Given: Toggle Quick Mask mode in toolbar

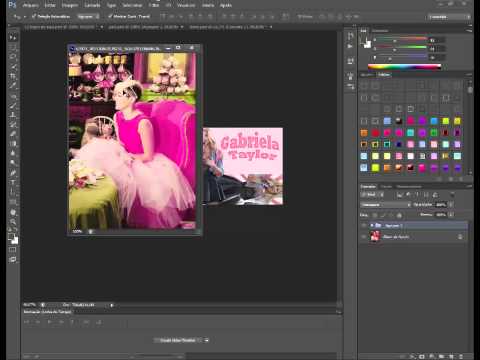Looking at the screenshot, I should point(13,250).
